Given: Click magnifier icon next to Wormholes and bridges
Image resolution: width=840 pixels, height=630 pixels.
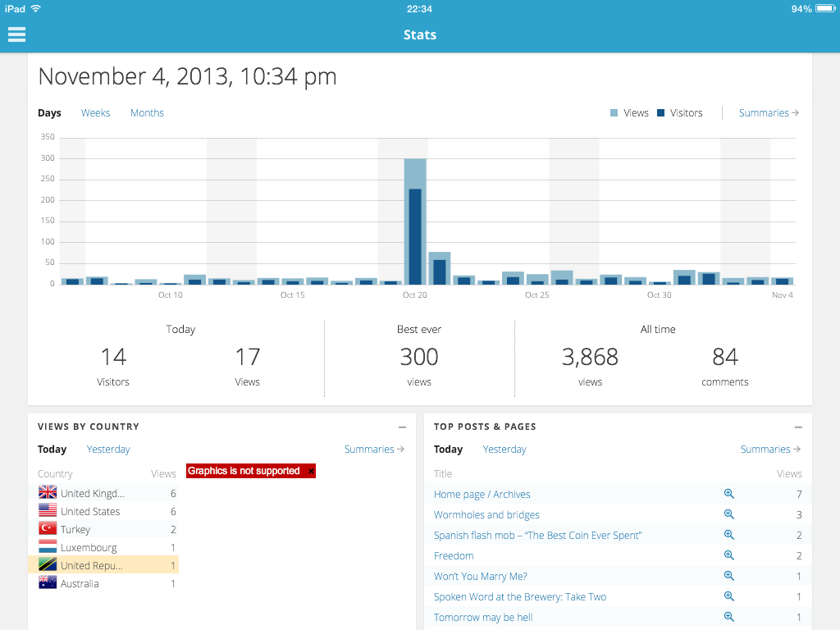Looking at the screenshot, I should (728, 514).
